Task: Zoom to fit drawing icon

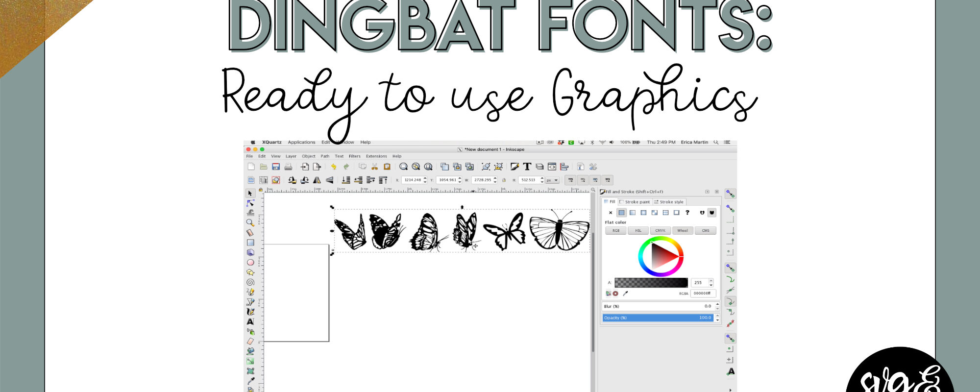Action: 416,167
